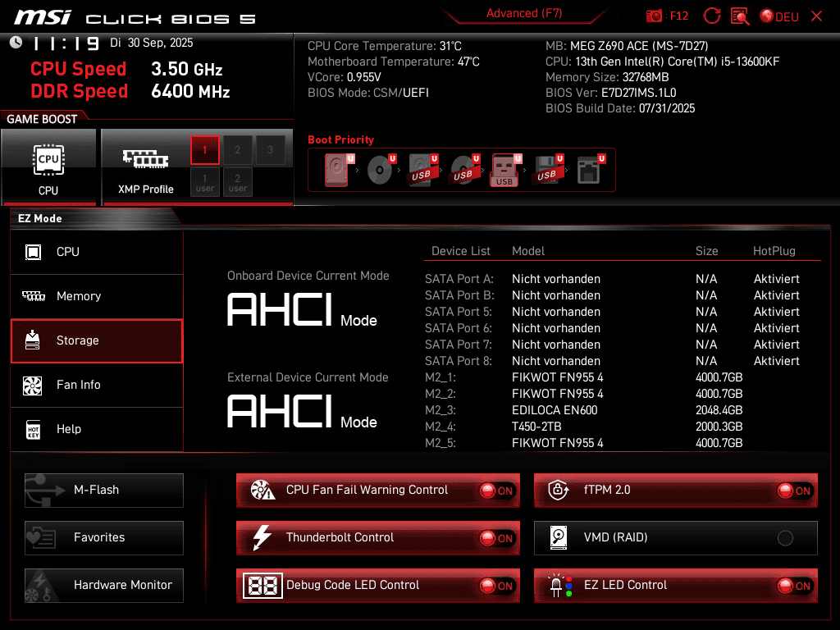Open the M-Flash utility button
This screenshot has width=840, height=630.
pyautogui.click(x=104, y=491)
